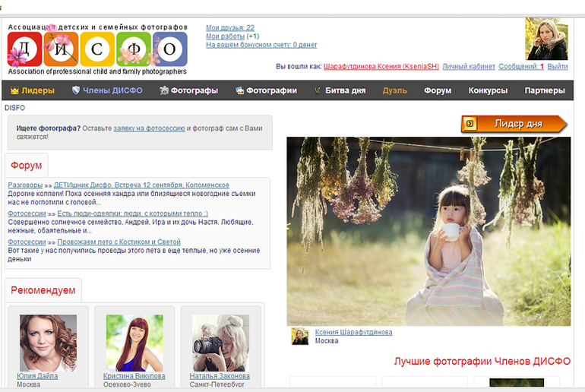This screenshot has width=585, height=392.
Task: Click the small avatar beside Ксения Шарафутдинова
Action: point(300,336)
